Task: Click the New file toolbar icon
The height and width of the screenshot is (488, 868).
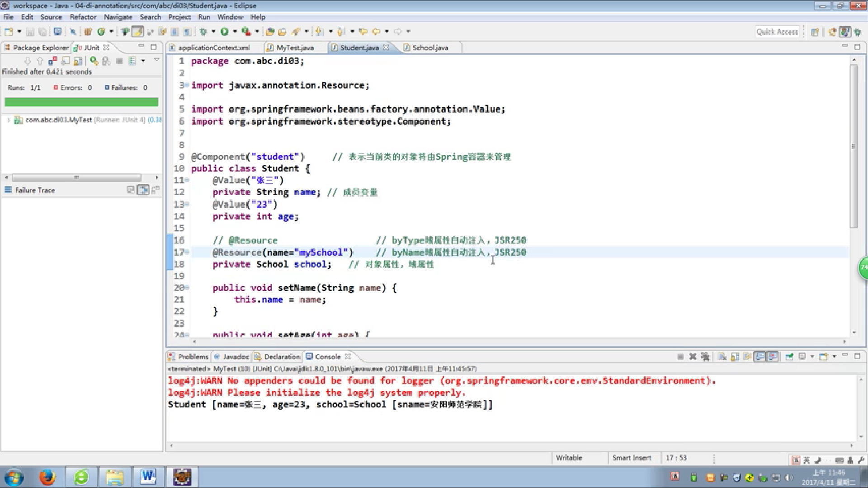Action: [9, 32]
